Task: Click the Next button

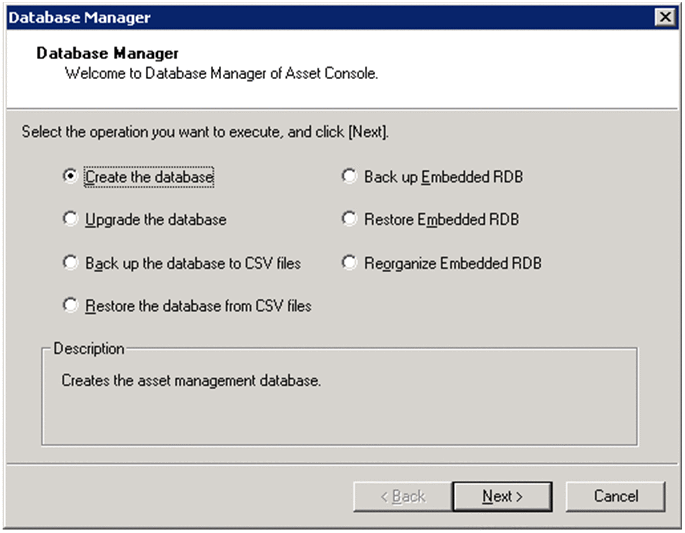Action: pyautogui.click(x=502, y=496)
